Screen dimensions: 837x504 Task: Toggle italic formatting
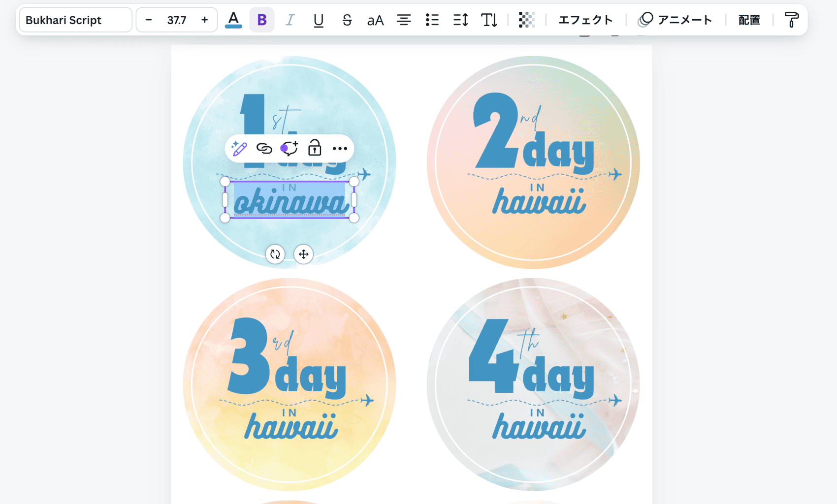tap(290, 20)
